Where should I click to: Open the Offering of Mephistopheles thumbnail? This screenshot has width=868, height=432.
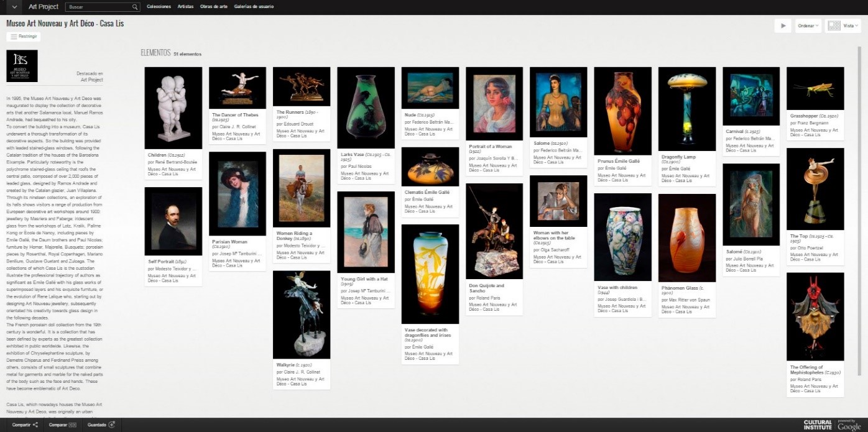coord(815,316)
